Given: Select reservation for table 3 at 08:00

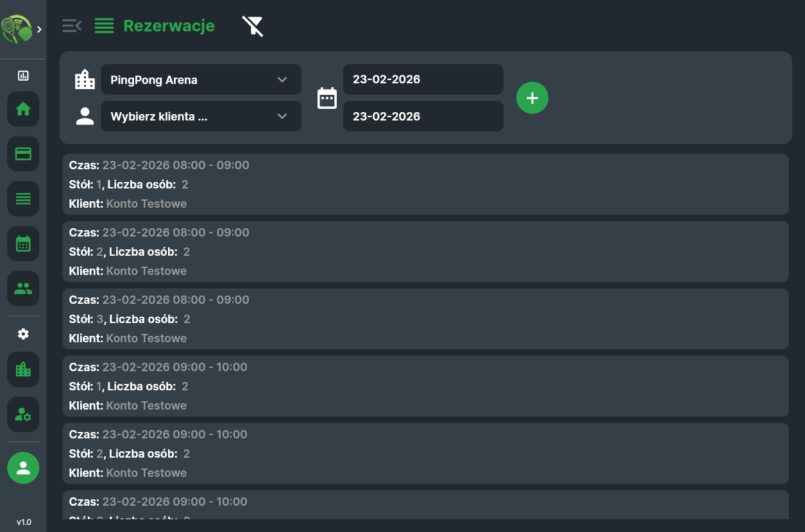Looking at the screenshot, I should 425,319.
